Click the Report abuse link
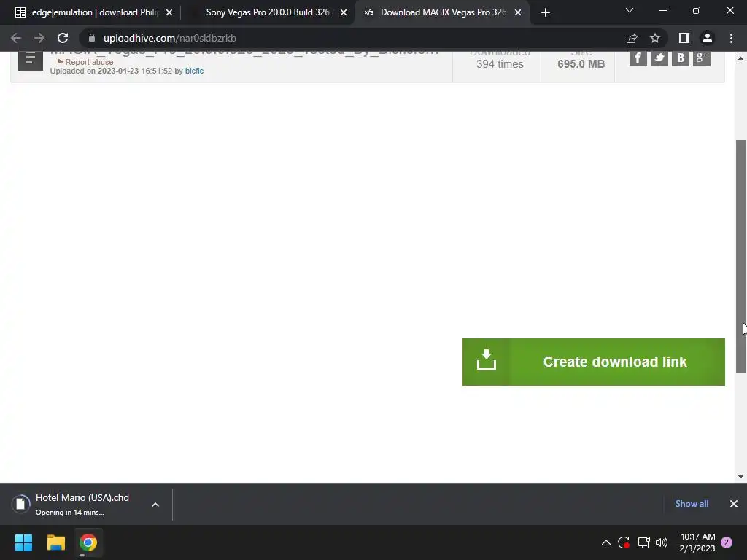 pyautogui.click(x=85, y=62)
